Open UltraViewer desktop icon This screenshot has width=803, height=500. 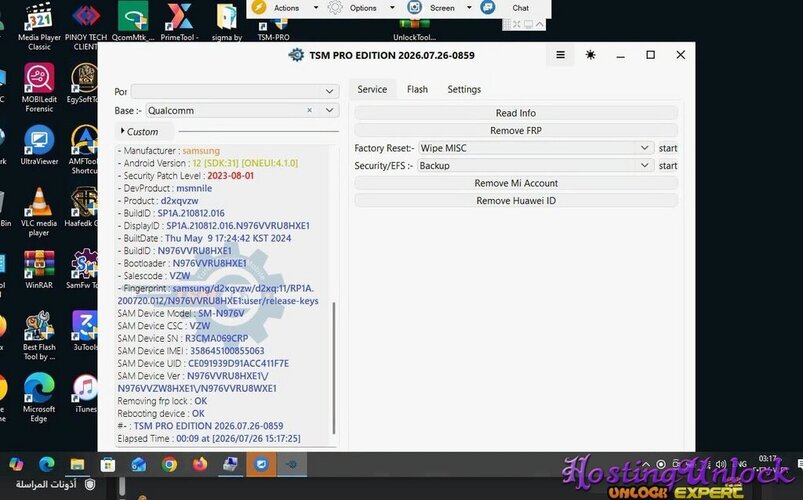(39, 145)
